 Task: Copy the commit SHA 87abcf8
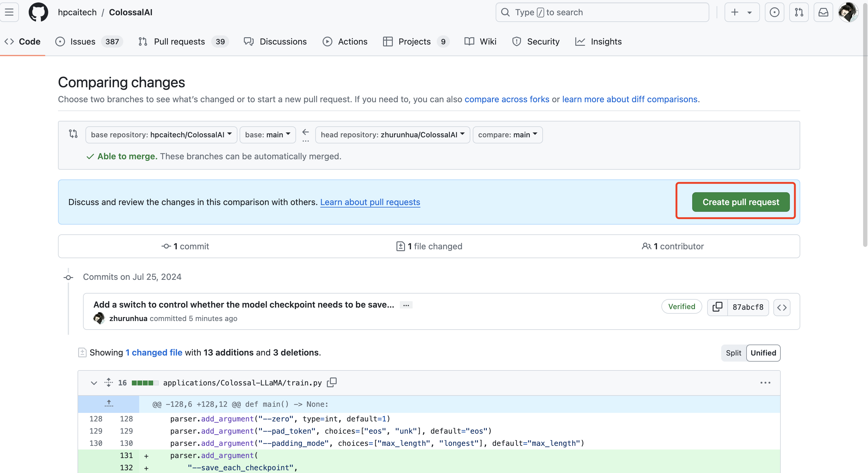click(x=717, y=307)
